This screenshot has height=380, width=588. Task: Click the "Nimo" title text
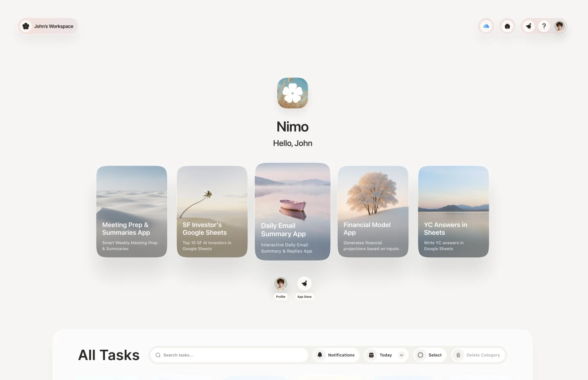pyautogui.click(x=293, y=127)
